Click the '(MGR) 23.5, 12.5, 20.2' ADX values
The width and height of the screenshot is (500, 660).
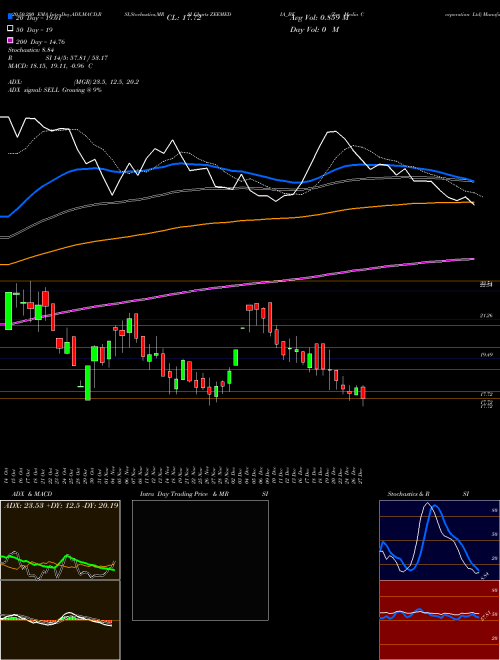[x=106, y=82]
